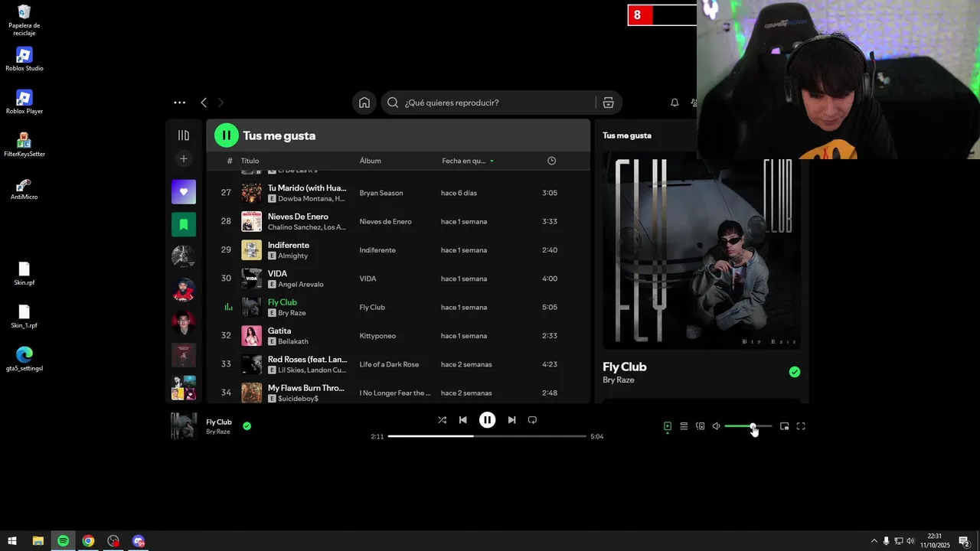
Task: Open the green bookmark Your Episodes item
Action: (184, 224)
